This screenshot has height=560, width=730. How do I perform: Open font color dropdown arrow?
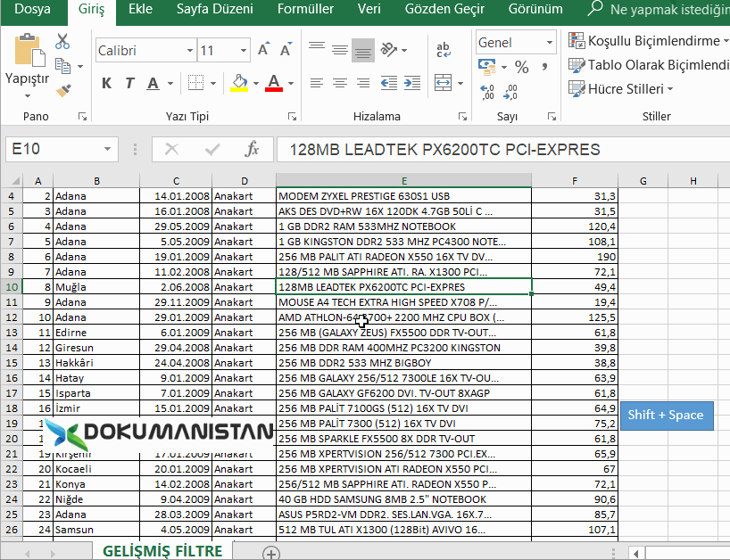[291, 83]
